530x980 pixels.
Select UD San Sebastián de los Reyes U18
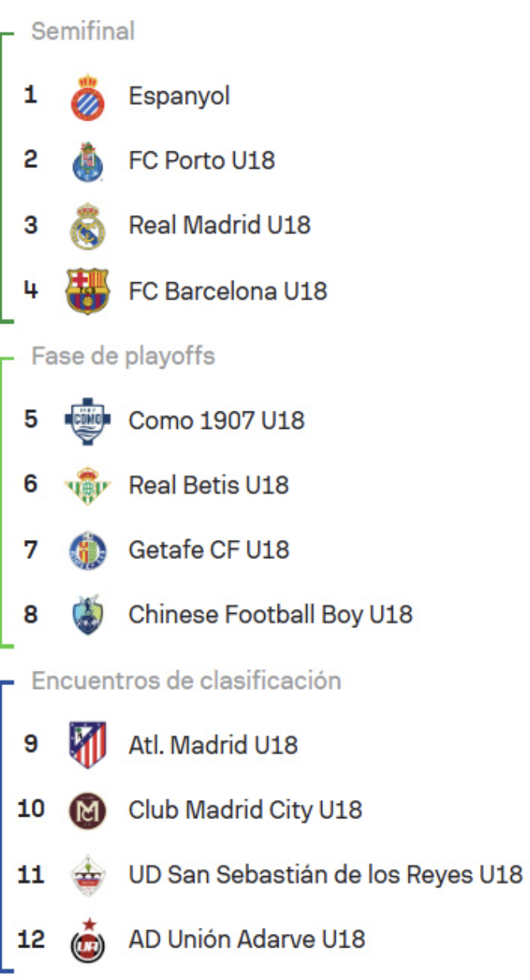pyautogui.click(x=325, y=874)
